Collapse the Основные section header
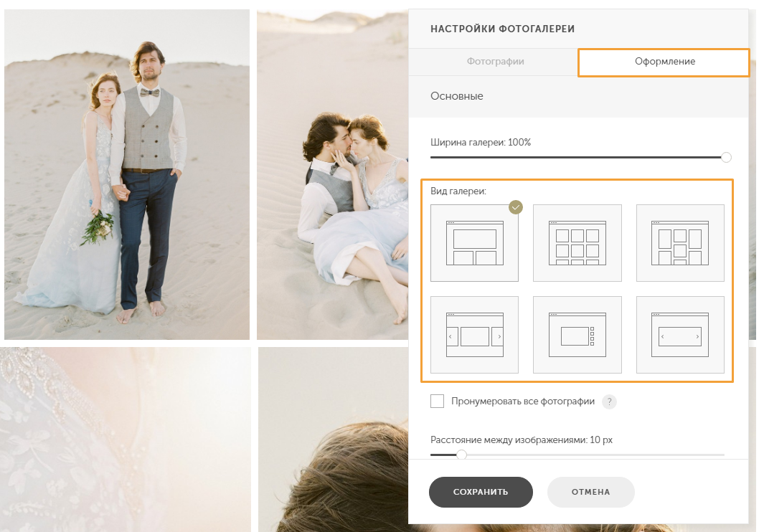This screenshot has height=532, width=764. point(578,96)
